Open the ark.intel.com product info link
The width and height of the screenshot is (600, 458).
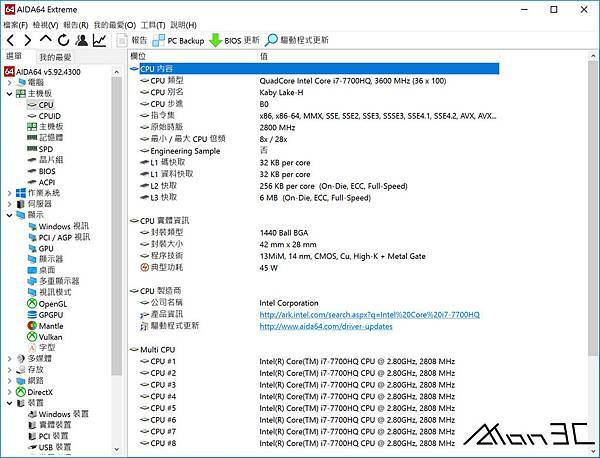(x=369, y=315)
